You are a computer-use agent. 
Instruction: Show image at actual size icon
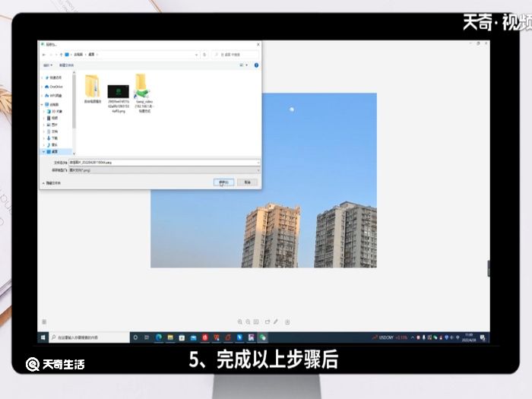coord(256,321)
